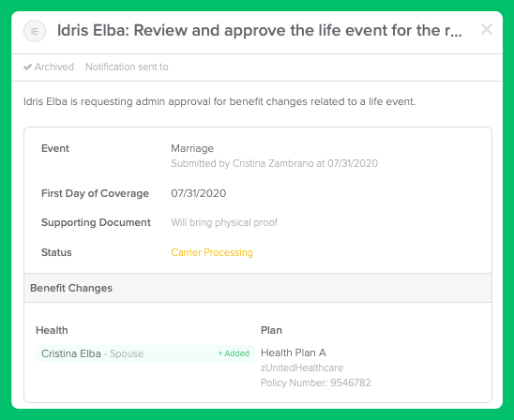Click the IE avatar icon
Viewport: 514px width, 420px height.
pyautogui.click(x=35, y=31)
